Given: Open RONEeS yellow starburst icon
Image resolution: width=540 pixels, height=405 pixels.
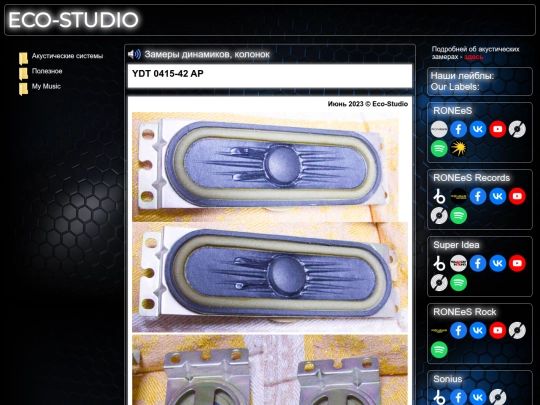Looking at the screenshot, I should (x=458, y=148).
